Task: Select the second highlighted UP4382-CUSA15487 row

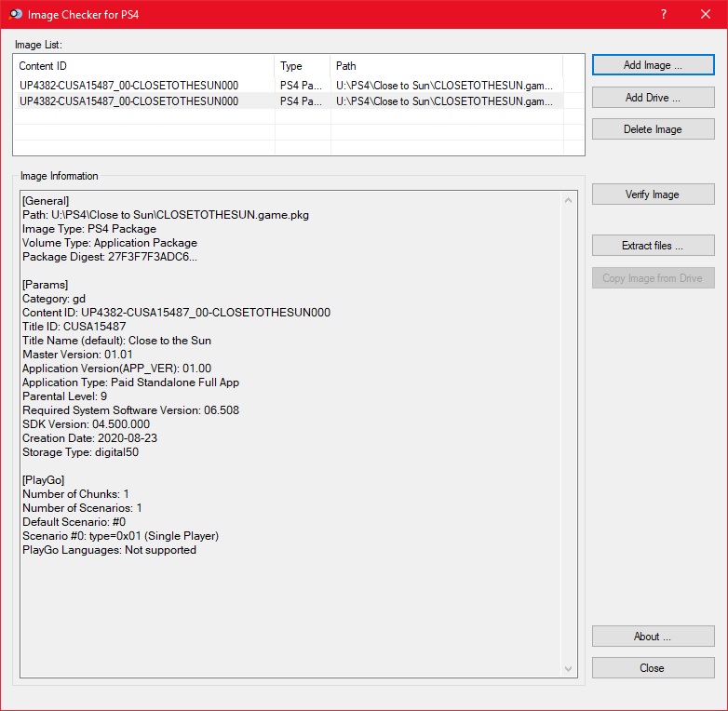Action: [x=288, y=101]
